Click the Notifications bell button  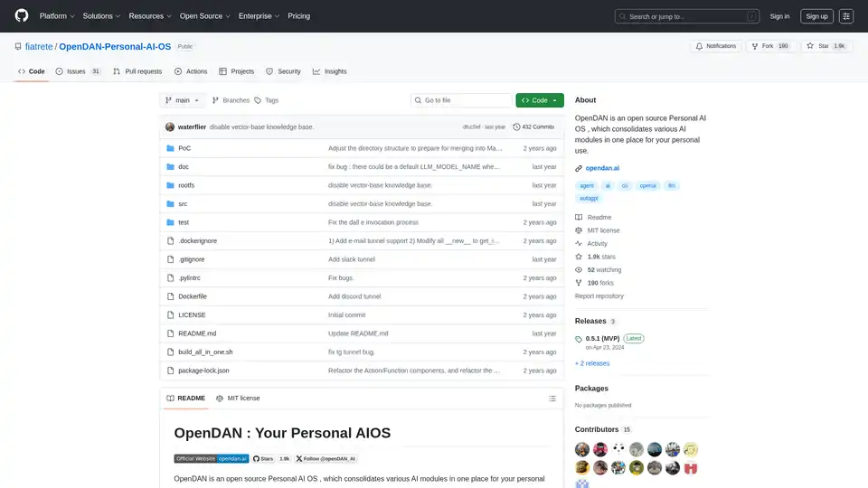(x=714, y=46)
